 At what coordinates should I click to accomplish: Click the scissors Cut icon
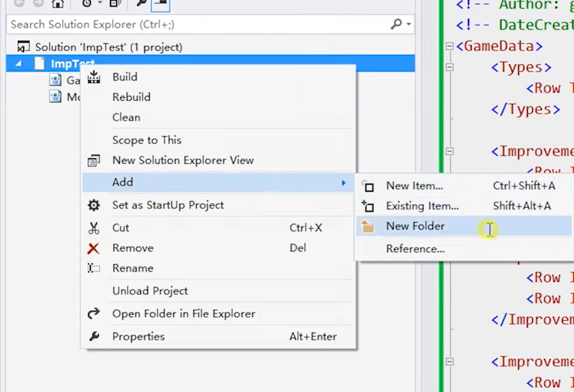[93, 228]
